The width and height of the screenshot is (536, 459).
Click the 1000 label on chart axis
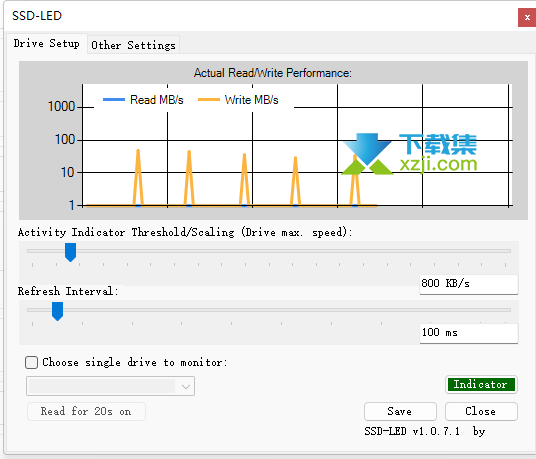(x=62, y=106)
